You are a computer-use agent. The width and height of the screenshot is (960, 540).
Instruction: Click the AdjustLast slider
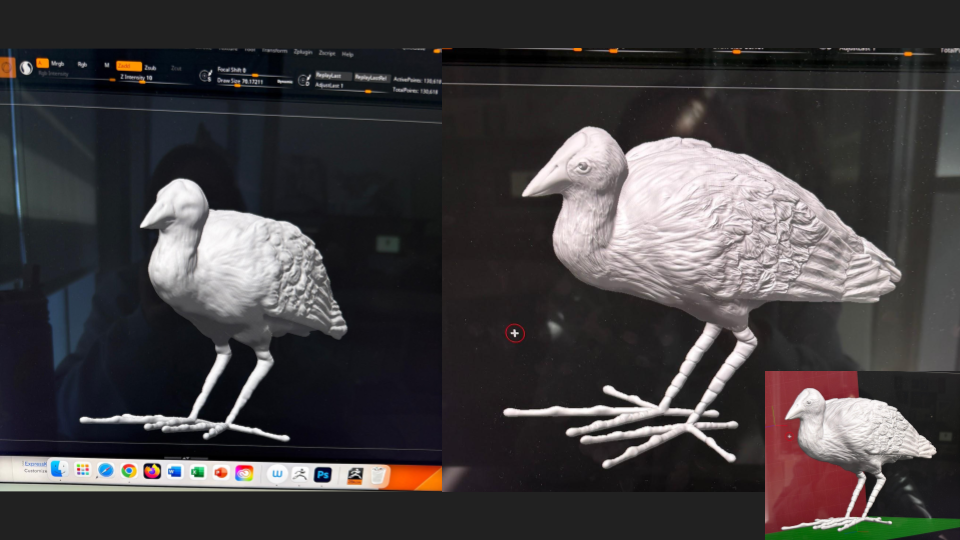[x=351, y=88]
